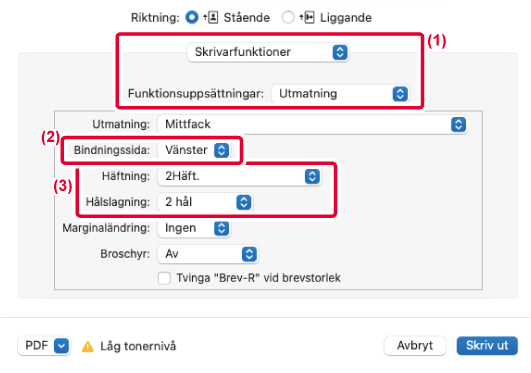Click the Funktionsuppsättningar stepper arrows

tap(400, 94)
